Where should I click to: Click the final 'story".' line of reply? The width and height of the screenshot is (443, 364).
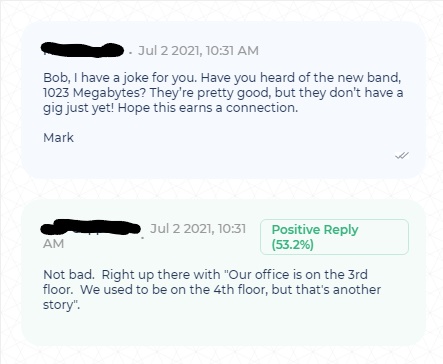(62, 305)
